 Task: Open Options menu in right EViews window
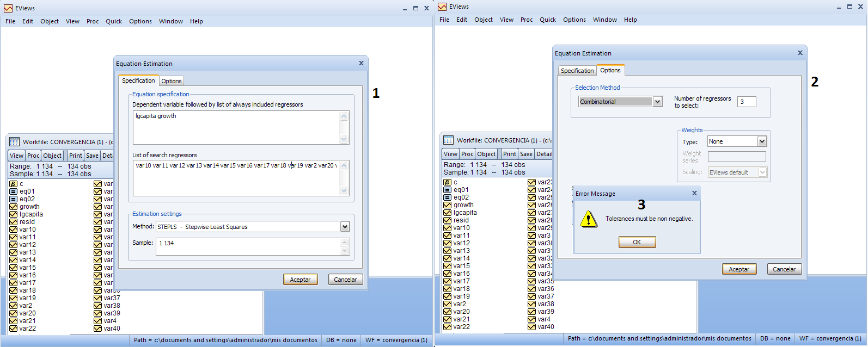(x=574, y=20)
